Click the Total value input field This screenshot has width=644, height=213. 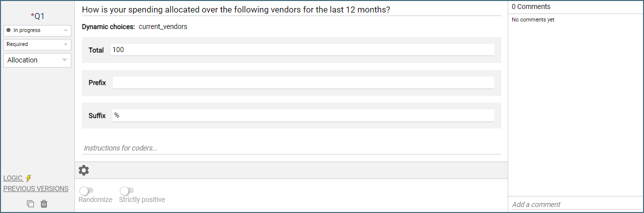point(303,50)
